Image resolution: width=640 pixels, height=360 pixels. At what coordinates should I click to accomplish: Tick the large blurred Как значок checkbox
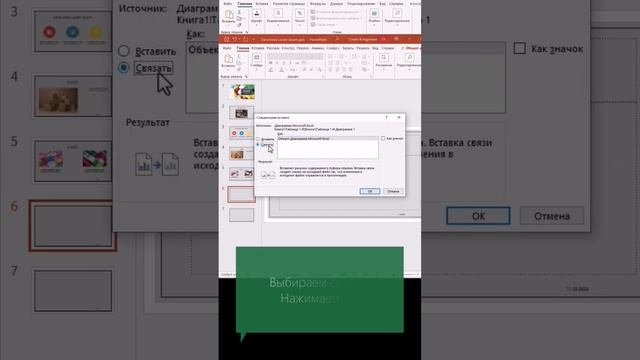pos(520,49)
